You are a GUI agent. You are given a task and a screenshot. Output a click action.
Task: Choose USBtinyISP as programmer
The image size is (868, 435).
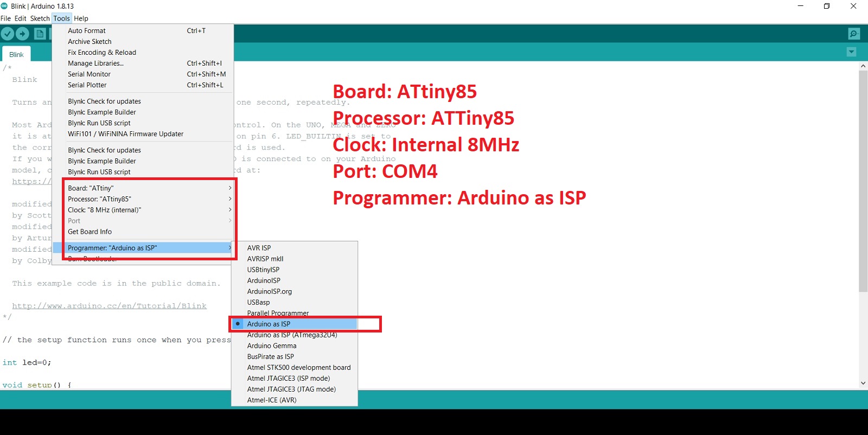295,270
